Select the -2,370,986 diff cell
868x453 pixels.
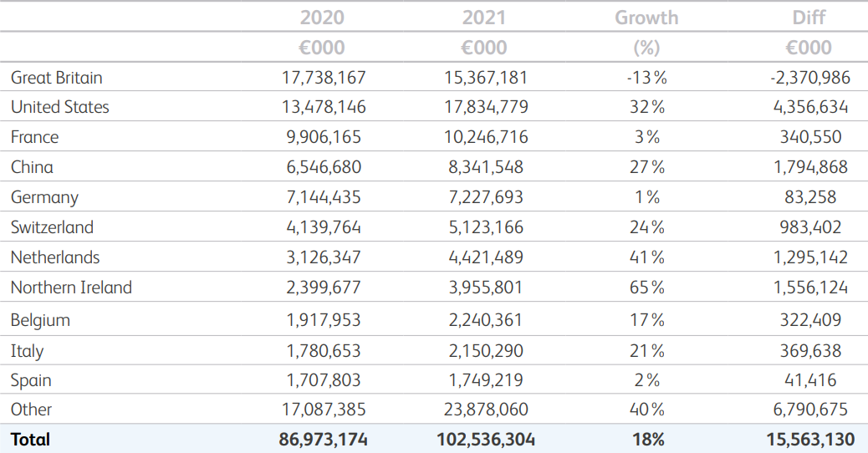pos(809,78)
